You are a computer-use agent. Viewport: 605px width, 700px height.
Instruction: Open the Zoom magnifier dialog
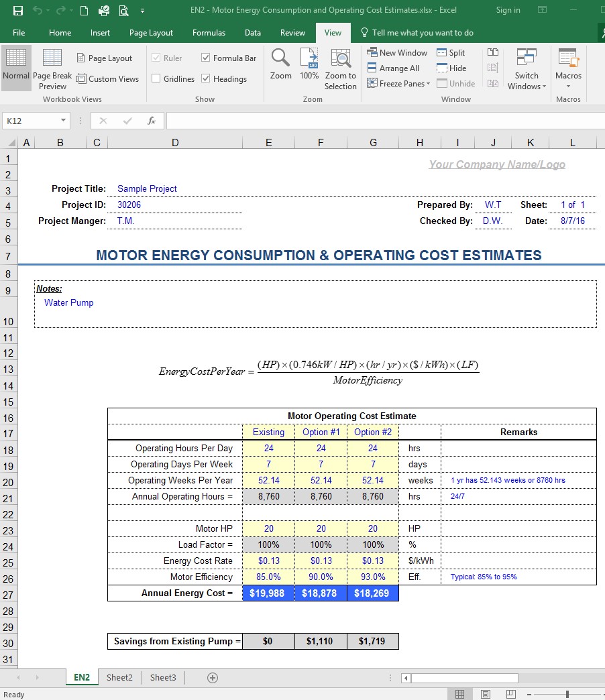[281, 65]
